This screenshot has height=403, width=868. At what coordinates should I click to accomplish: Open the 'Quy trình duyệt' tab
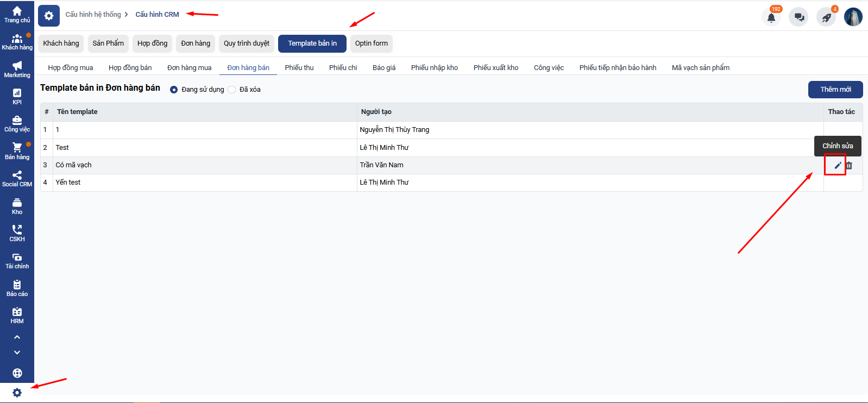coord(246,43)
